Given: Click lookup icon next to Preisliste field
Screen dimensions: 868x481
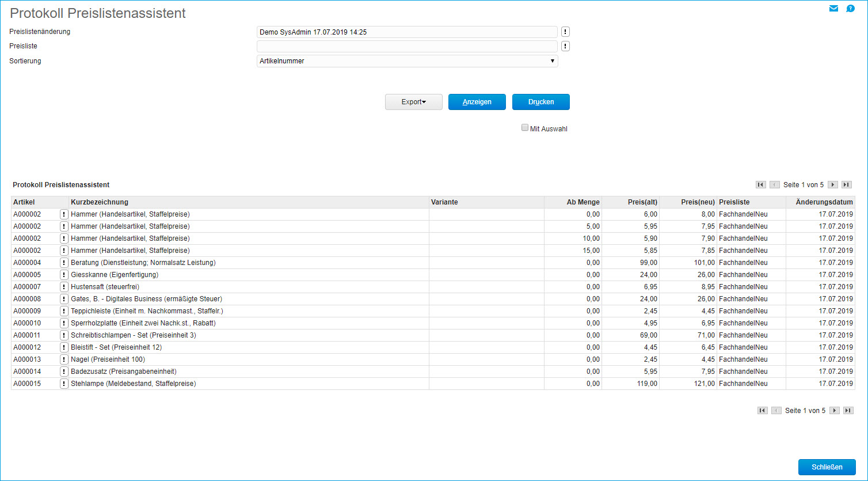Looking at the screenshot, I should (x=565, y=47).
